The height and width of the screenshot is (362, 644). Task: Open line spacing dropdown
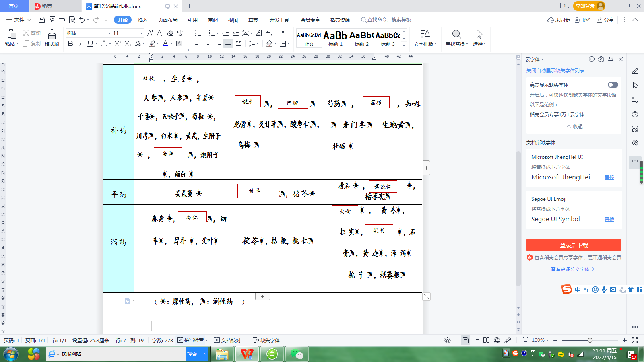click(258, 43)
